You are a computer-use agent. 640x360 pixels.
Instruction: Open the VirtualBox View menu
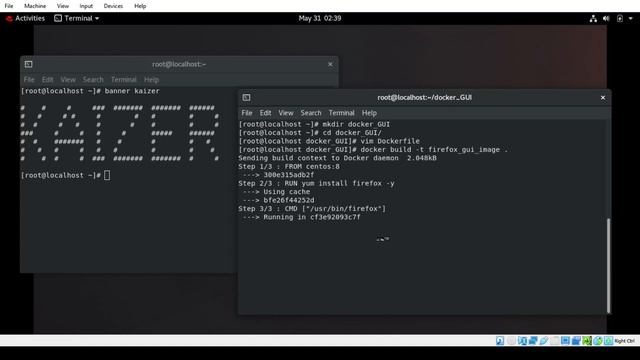point(62,6)
